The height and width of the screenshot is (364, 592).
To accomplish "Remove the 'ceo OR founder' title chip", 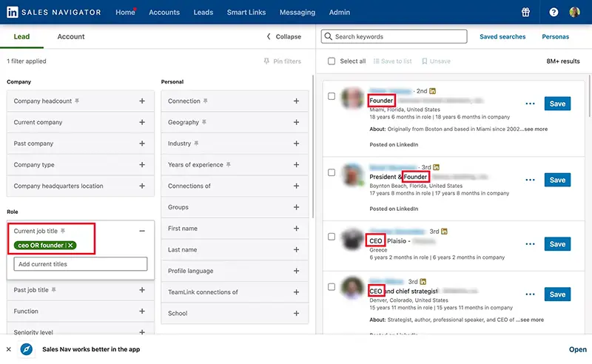I will (x=70, y=245).
